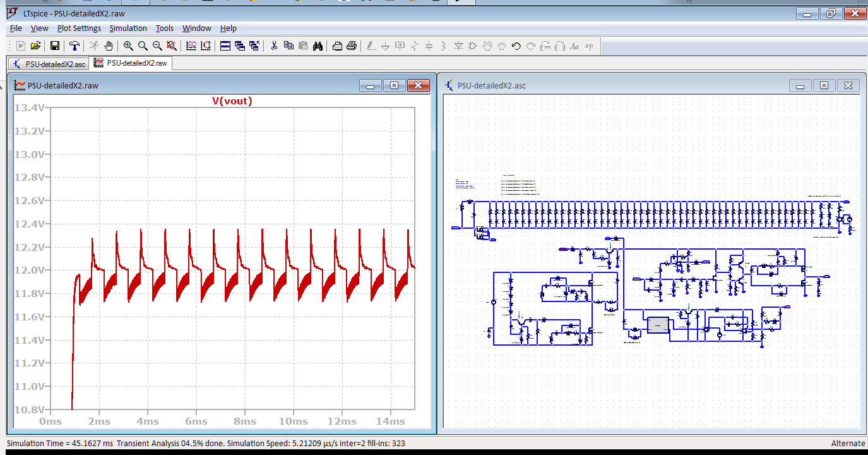868x455 pixels.
Task: Select the Capacitor tool
Action: pyautogui.click(x=429, y=45)
